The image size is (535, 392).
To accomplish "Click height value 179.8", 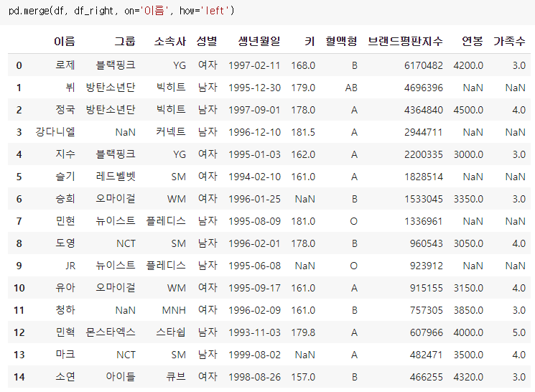I will (x=303, y=332).
